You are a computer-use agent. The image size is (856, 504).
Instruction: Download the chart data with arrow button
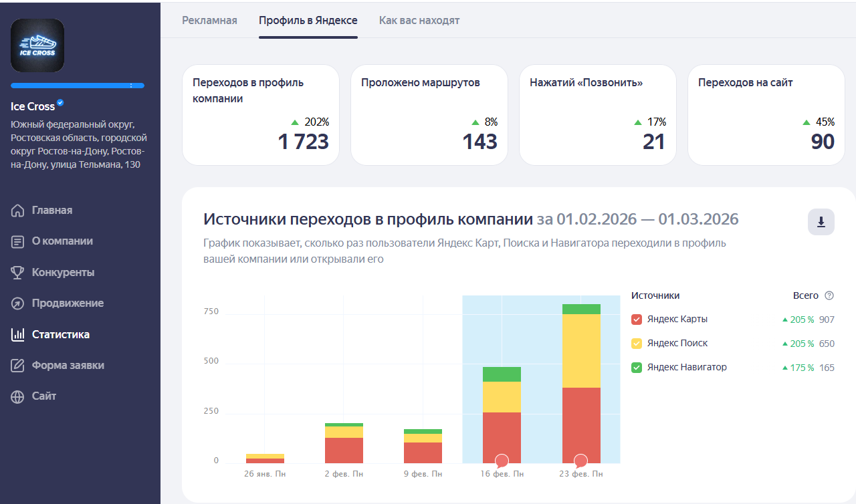pyautogui.click(x=821, y=222)
